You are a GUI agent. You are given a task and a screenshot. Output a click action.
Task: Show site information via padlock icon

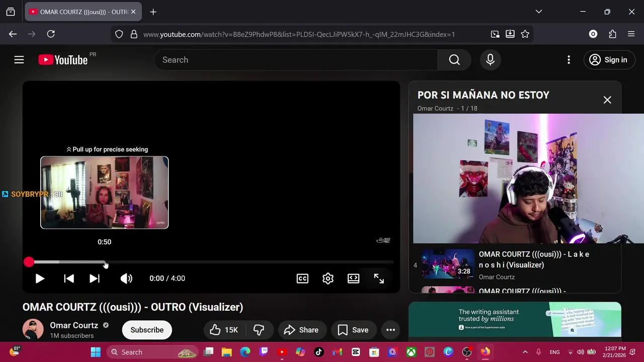134,34
